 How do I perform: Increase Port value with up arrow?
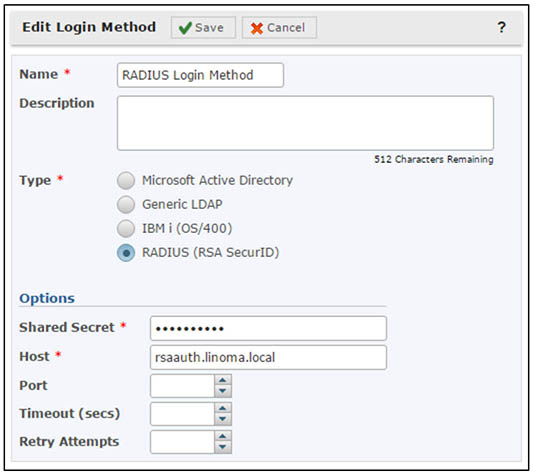pyautogui.click(x=223, y=380)
